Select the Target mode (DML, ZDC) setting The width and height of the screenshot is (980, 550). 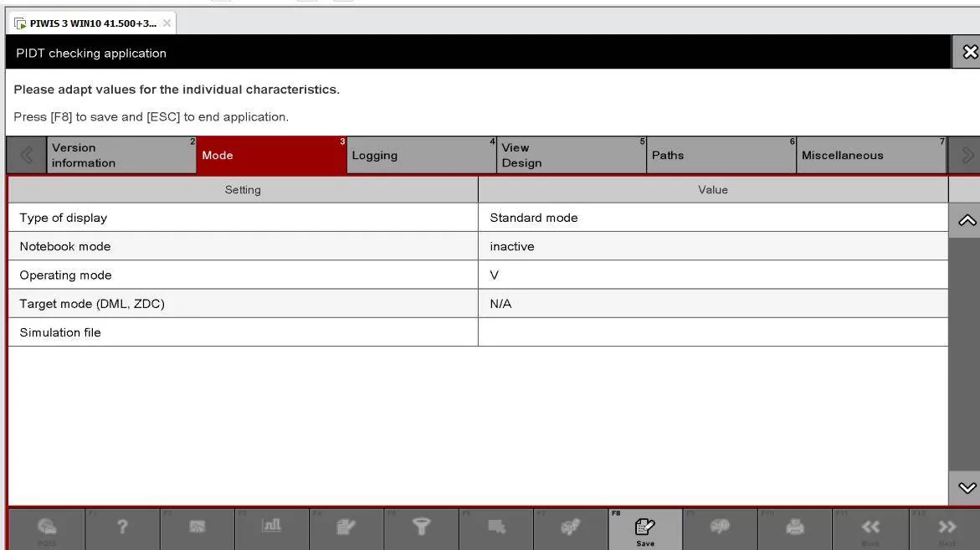(244, 304)
